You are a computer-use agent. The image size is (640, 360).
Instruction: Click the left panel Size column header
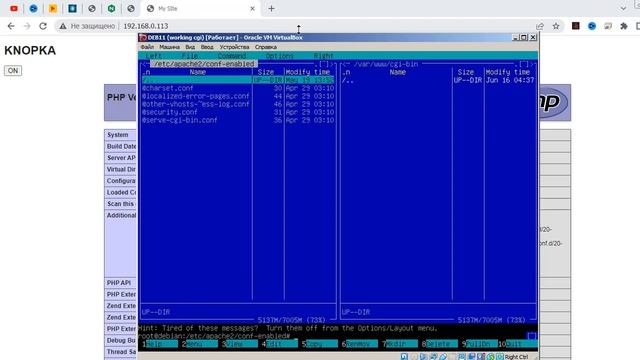pos(266,72)
